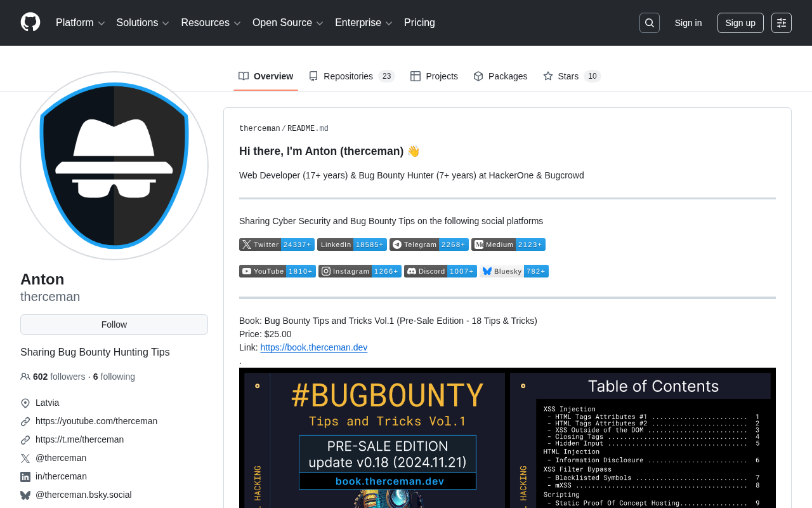
Task: Open the book.therceman.dev link
Action: (314, 347)
